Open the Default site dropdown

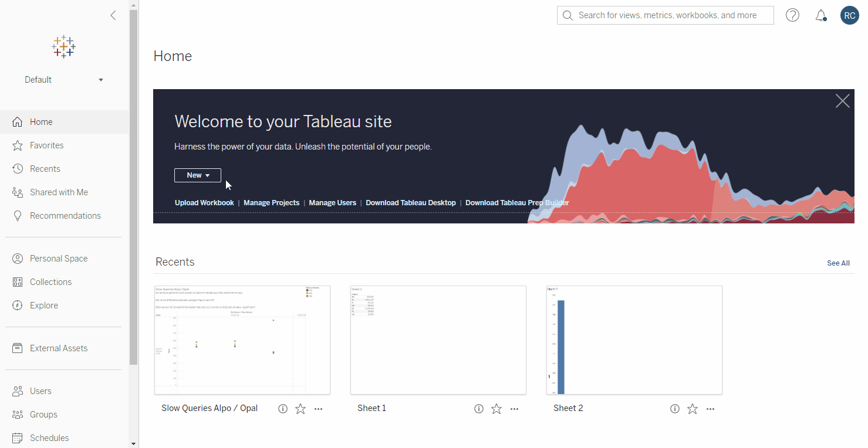coord(64,80)
